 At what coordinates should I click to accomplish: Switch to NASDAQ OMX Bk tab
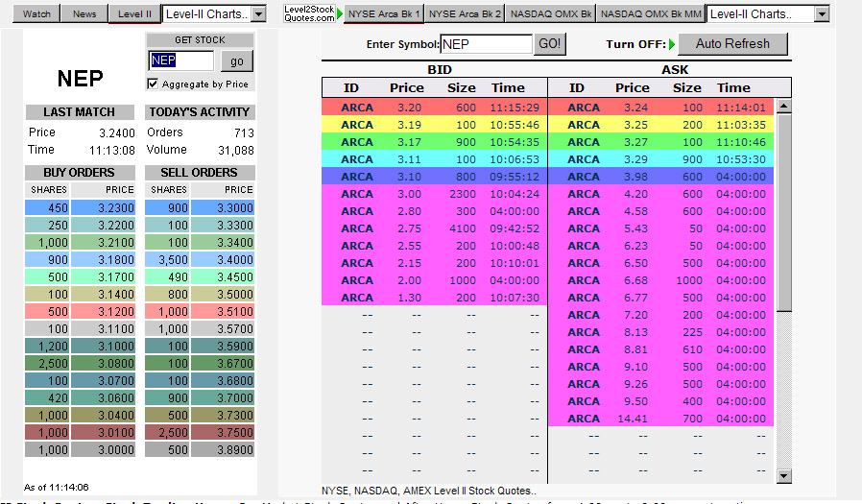550,13
